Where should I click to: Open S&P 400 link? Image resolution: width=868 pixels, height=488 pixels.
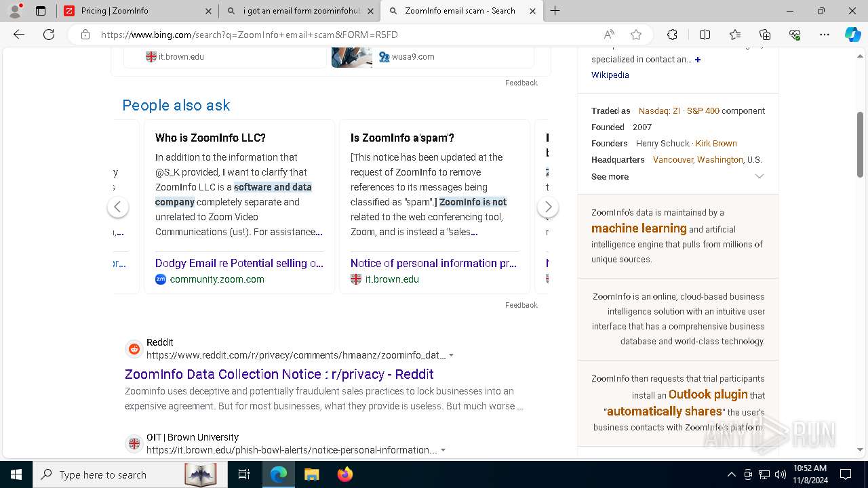(703, 110)
